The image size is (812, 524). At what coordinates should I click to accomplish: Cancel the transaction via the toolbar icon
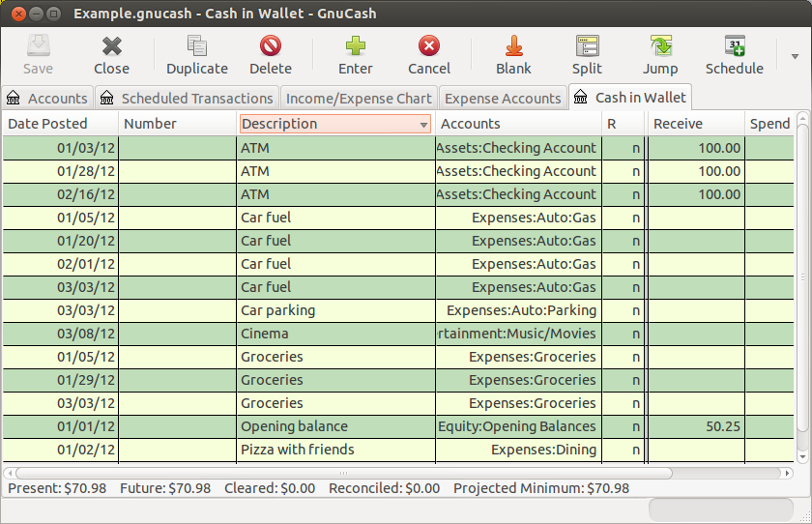[x=429, y=45]
